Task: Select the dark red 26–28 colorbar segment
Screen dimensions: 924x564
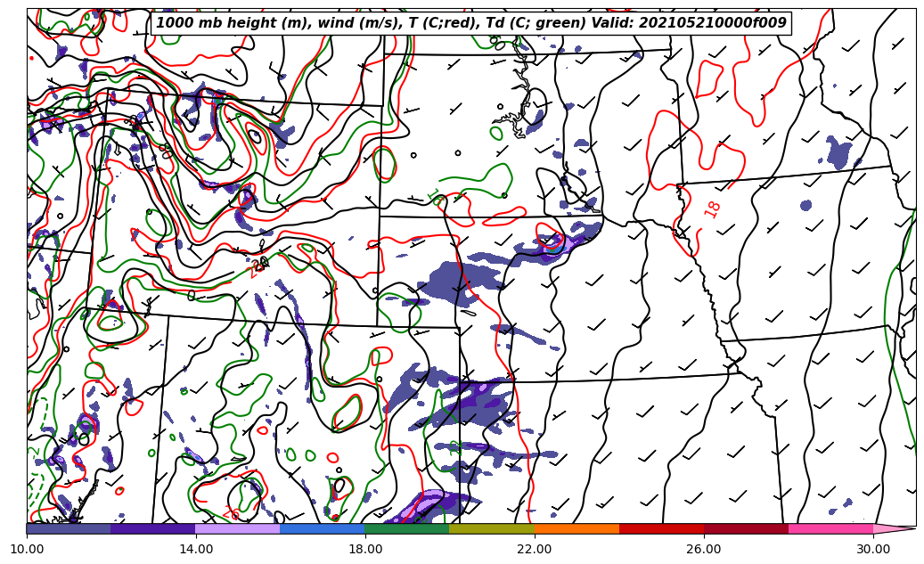Action: pyautogui.click(x=747, y=528)
